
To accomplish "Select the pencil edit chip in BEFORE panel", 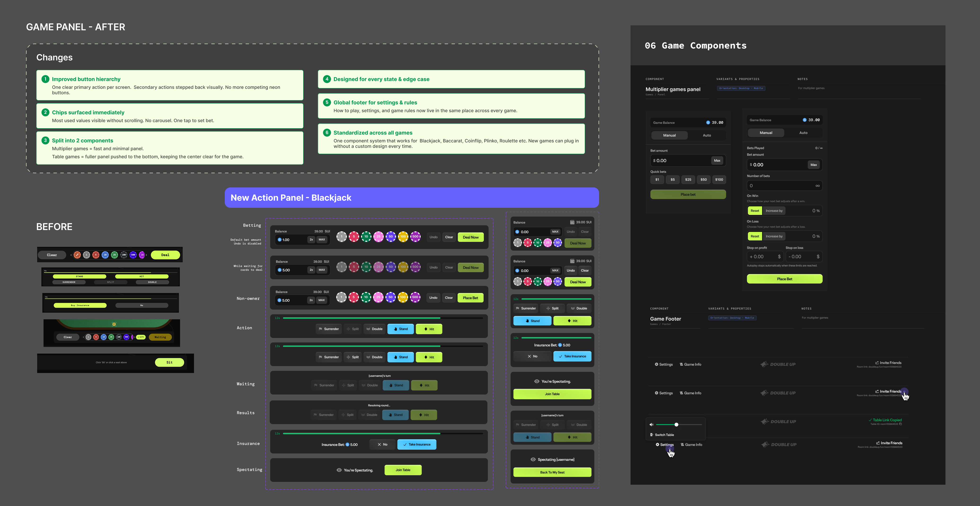I will pyautogui.click(x=77, y=255).
